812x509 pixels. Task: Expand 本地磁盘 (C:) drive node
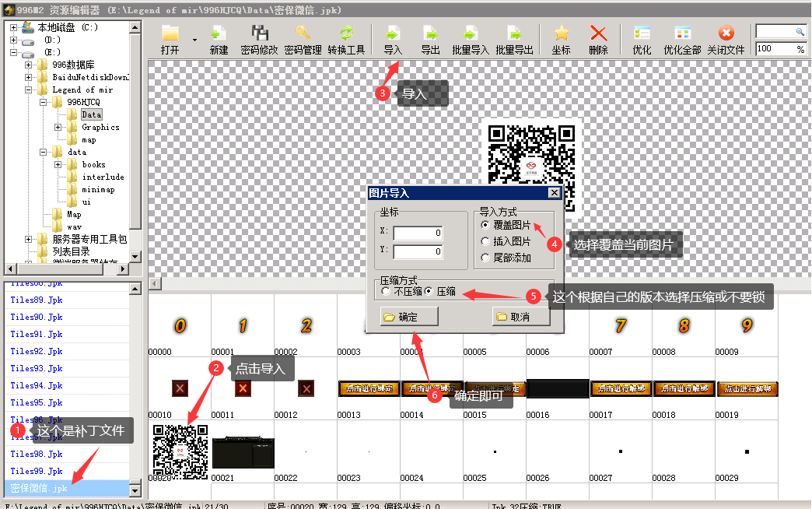pyautogui.click(x=13, y=27)
